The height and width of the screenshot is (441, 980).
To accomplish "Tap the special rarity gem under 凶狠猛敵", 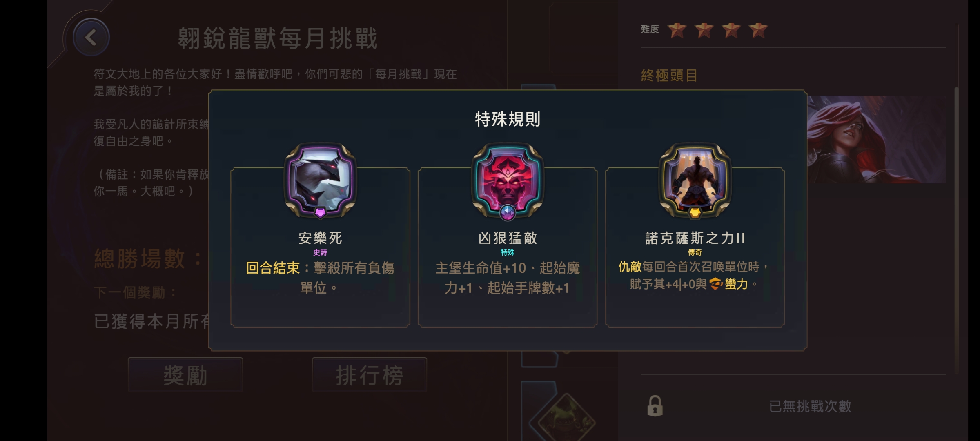I will click(508, 212).
